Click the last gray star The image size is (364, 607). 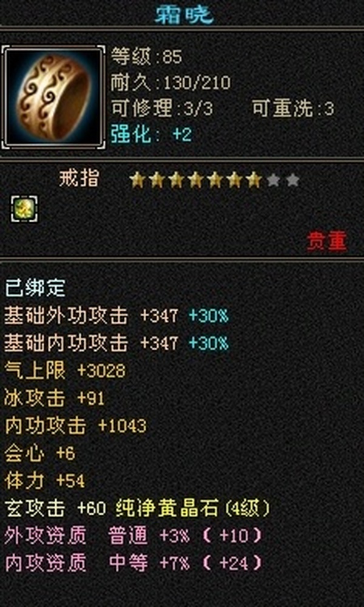[x=293, y=180]
